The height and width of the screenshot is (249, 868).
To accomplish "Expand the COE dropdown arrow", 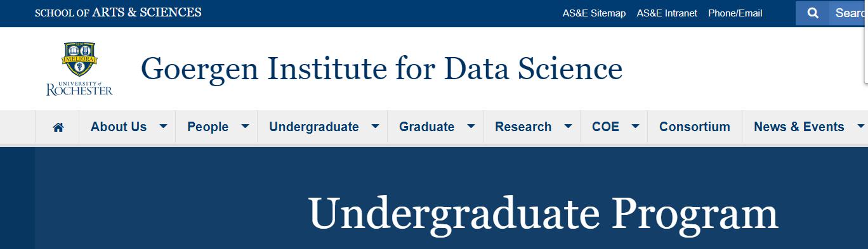I will pos(635,127).
